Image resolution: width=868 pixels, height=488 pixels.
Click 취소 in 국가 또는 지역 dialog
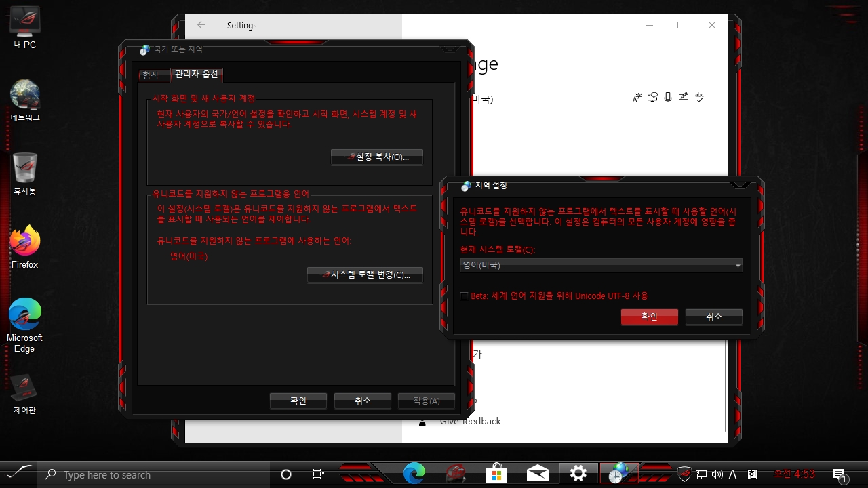[363, 401]
